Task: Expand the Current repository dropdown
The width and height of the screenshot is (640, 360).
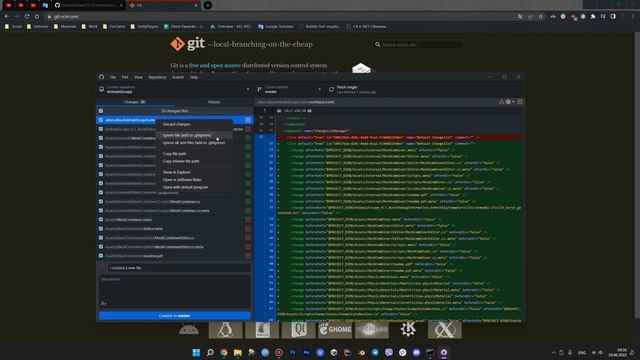Action: click(x=176, y=89)
